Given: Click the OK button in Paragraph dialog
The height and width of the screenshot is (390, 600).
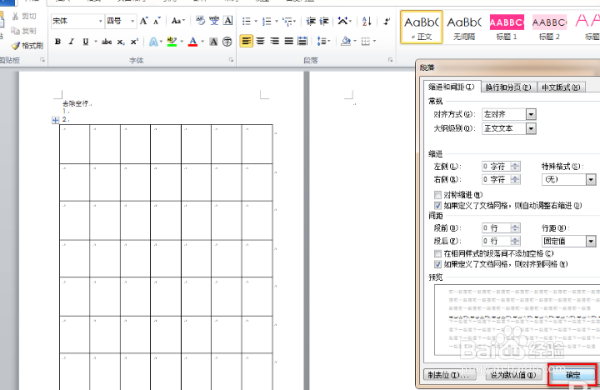Looking at the screenshot, I should (573, 375).
